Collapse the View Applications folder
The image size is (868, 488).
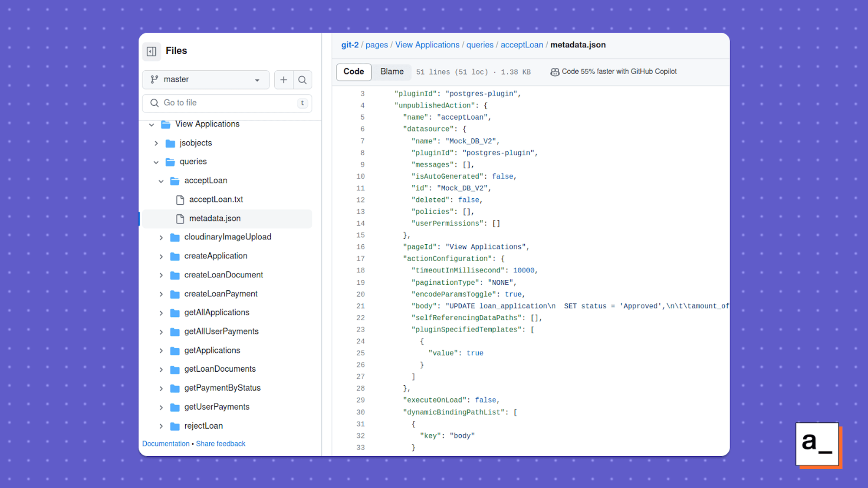click(x=151, y=124)
